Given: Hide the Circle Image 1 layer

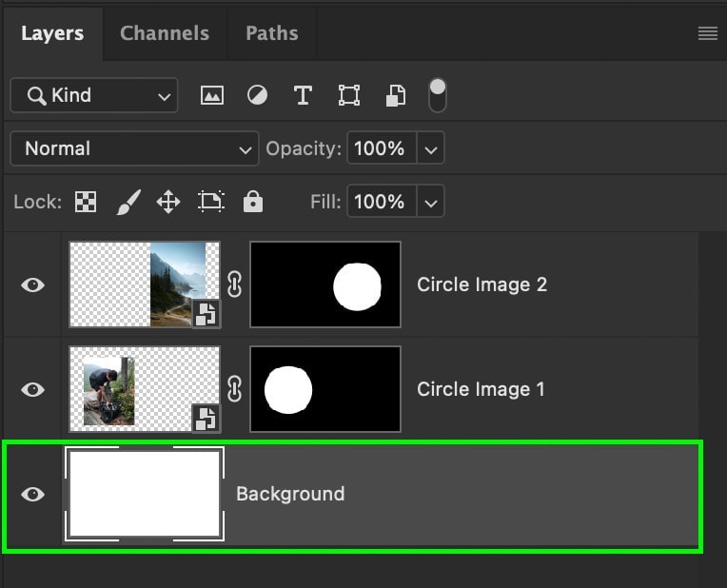Looking at the screenshot, I should point(33,389).
